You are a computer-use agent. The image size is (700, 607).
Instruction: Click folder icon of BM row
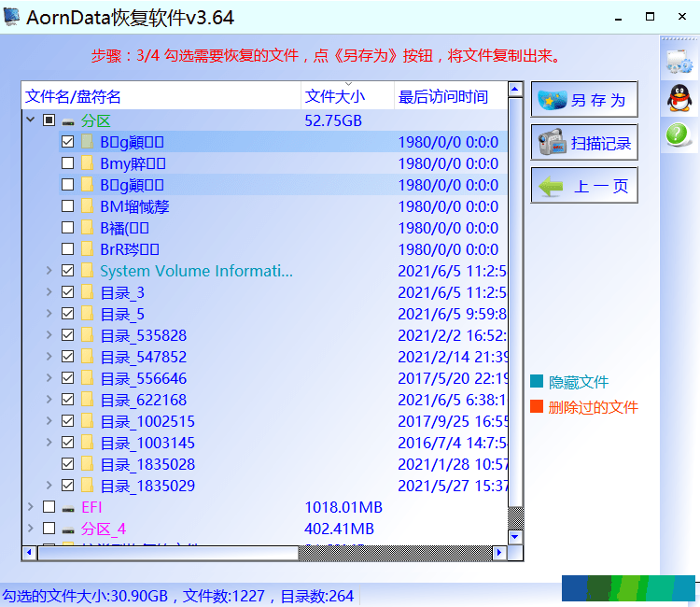point(87,205)
